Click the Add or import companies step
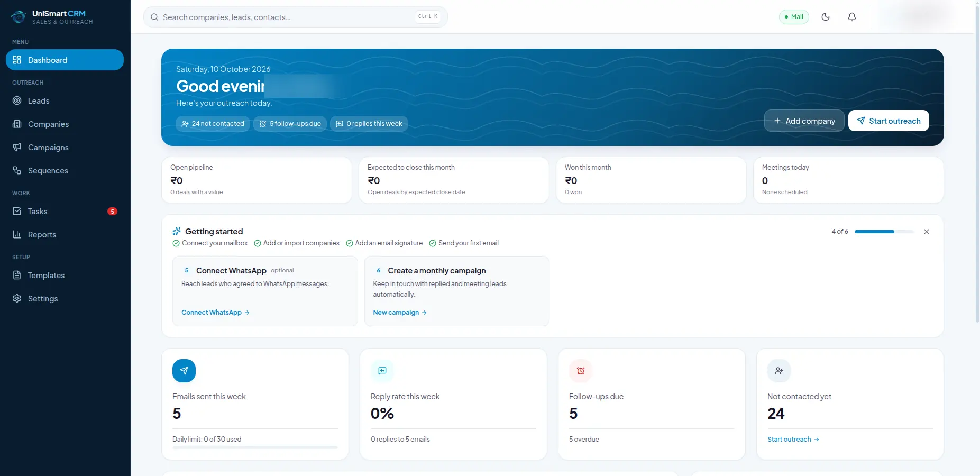 (297, 243)
